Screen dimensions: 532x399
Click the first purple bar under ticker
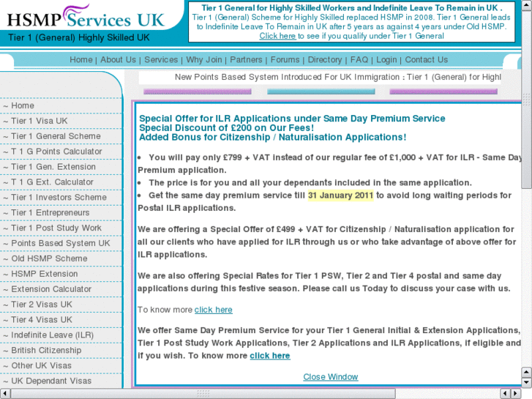pyautogui.click(x=197, y=92)
